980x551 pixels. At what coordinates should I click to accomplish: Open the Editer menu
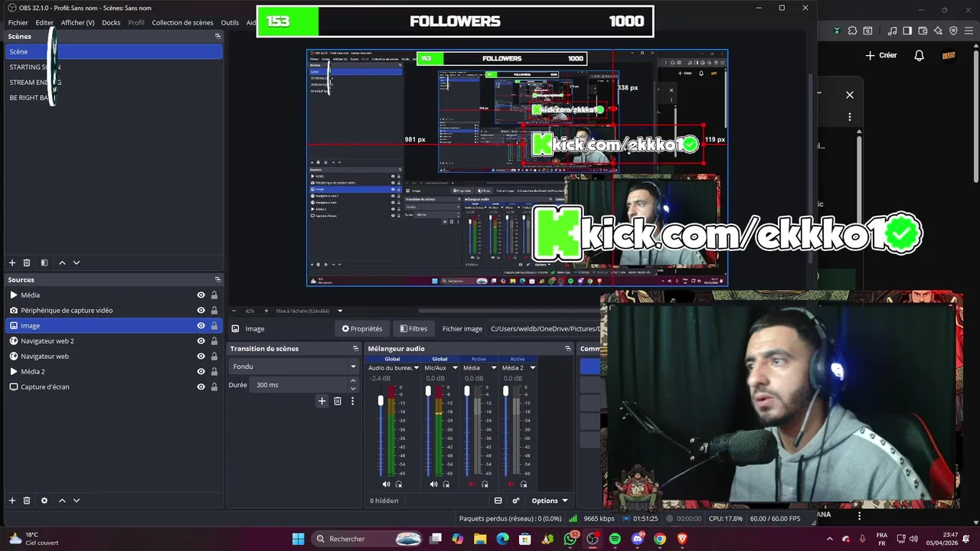click(x=44, y=22)
